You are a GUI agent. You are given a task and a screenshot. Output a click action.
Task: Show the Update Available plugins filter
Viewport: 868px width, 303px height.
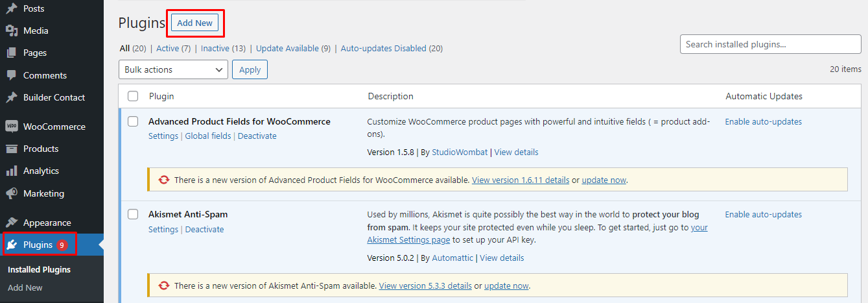(x=287, y=48)
